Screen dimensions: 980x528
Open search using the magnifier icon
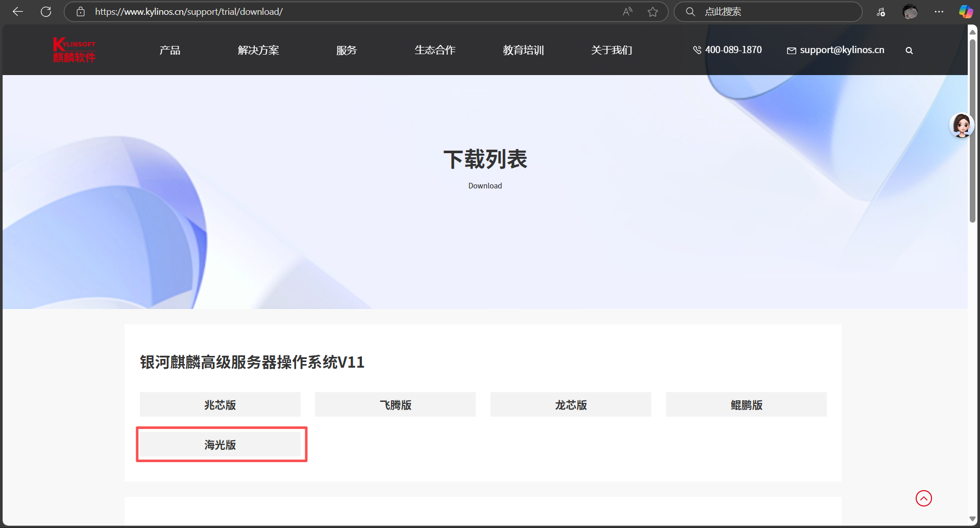point(909,50)
